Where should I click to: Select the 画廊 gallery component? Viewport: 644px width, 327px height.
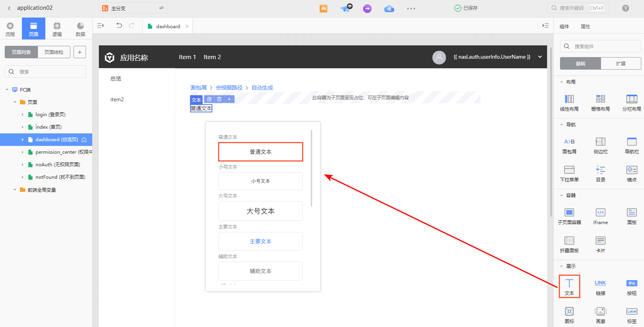pyautogui.click(x=601, y=315)
